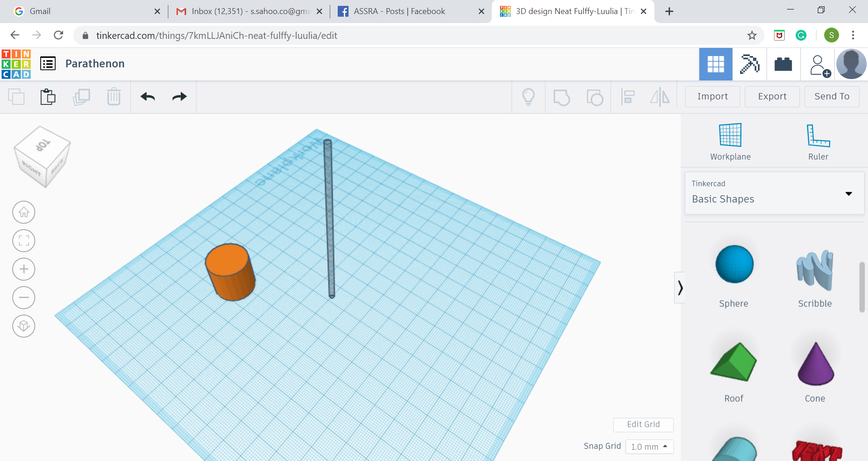Open the user profile avatar
Viewport: 868px width, 461px height.
pyautogui.click(x=851, y=64)
